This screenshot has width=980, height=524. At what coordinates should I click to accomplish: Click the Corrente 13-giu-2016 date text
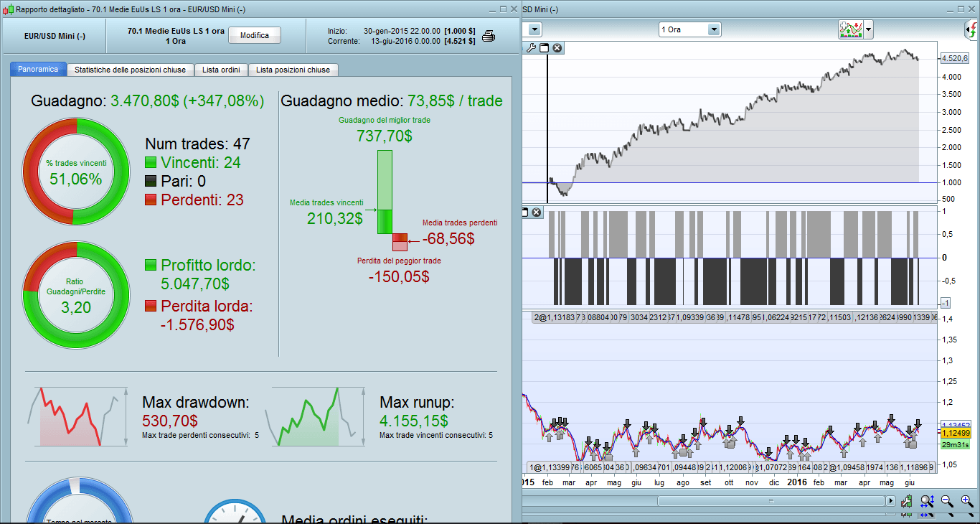pyautogui.click(x=405, y=41)
